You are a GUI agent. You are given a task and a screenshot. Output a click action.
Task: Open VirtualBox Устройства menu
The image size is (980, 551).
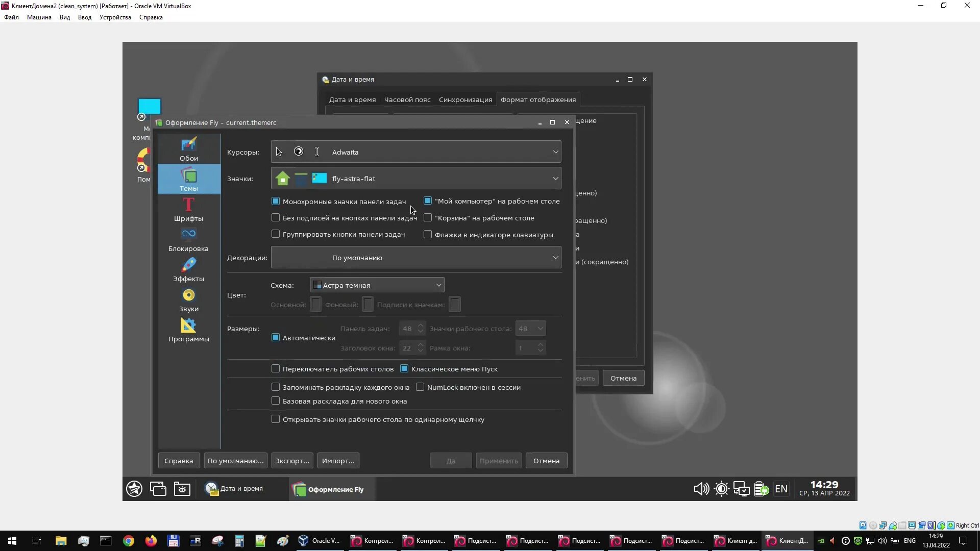[x=115, y=17]
